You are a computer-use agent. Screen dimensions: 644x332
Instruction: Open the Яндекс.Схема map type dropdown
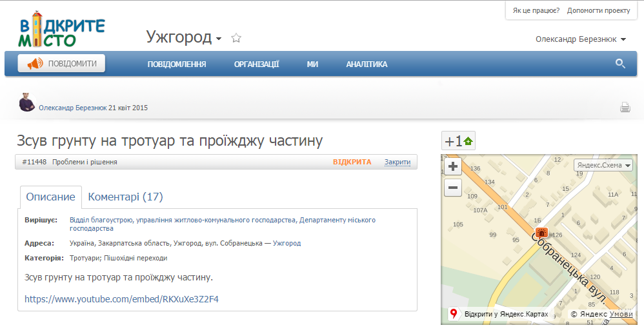click(x=603, y=165)
